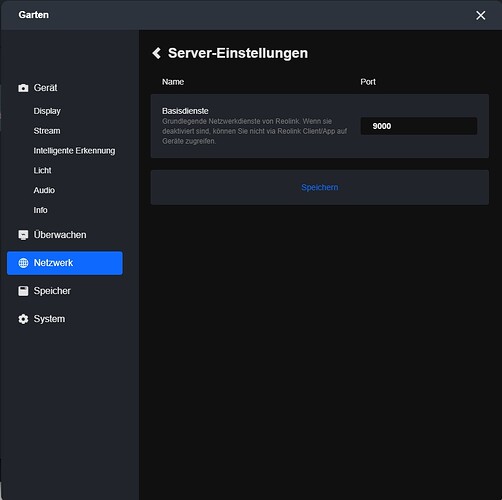This screenshot has width=502, height=500.
Task: Open Stream settings
Action: point(47,131)
